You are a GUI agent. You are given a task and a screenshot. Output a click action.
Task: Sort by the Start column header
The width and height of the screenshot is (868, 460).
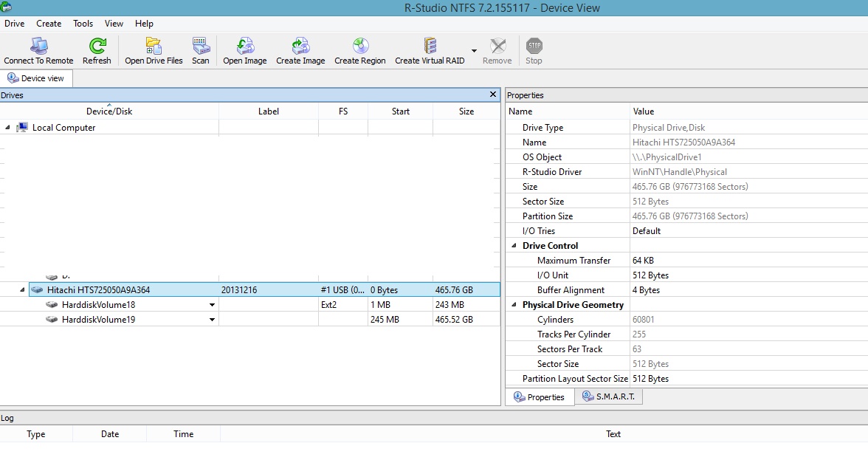tap(400, 111)
